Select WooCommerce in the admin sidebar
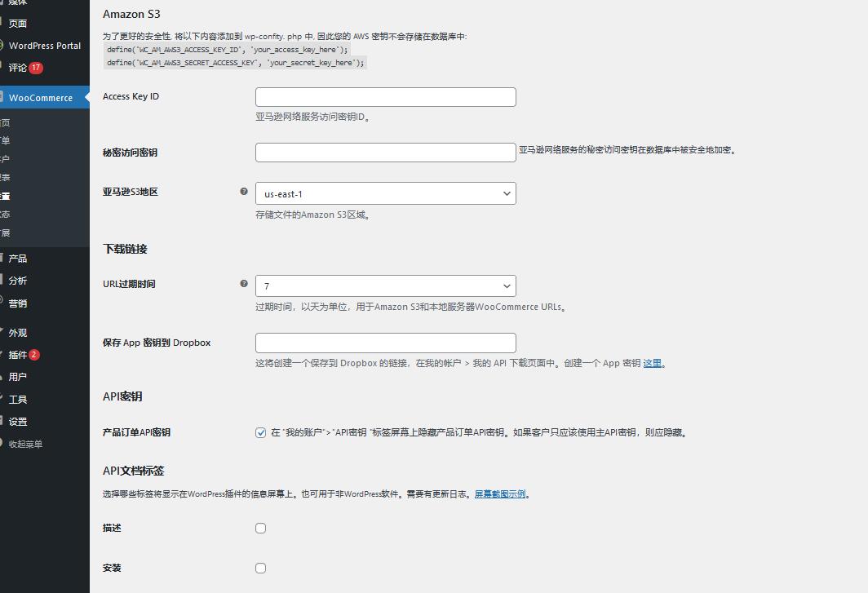Image resolution: width=868 pixels, height=593 pixels. point(44,97)
